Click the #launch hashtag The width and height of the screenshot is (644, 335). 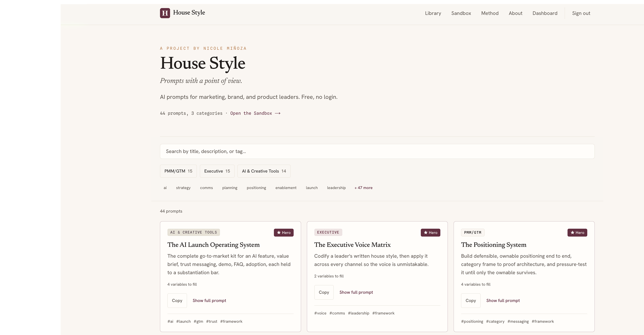pyautogui.click(x=183, y=321)
